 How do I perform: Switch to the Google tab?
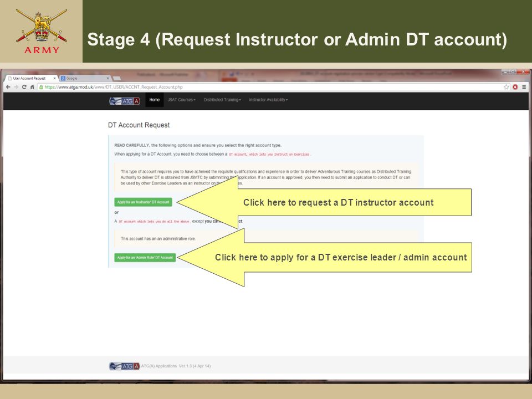pos(85,78)
